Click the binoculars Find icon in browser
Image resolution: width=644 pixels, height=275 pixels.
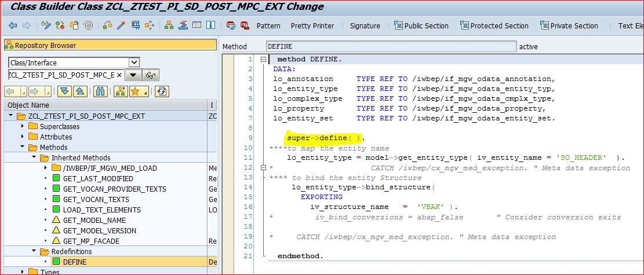pyautogui.click(x=100, y=91)
